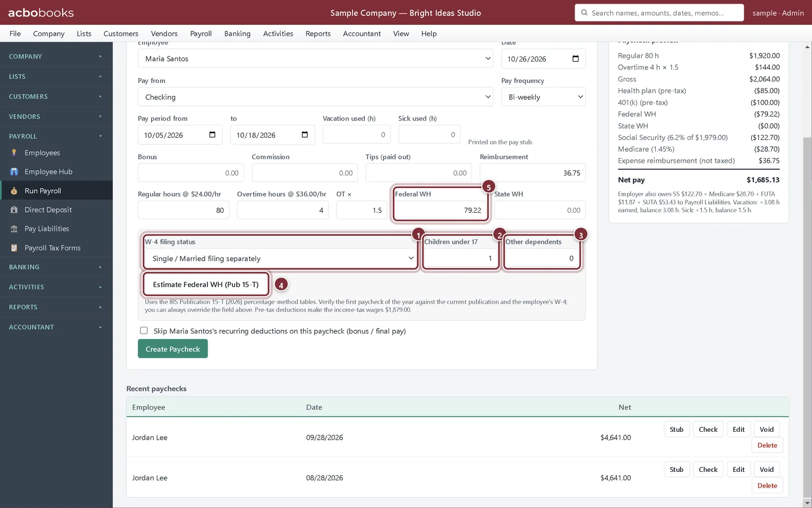Collapse the Payroll sidebar section

(56, 136)
